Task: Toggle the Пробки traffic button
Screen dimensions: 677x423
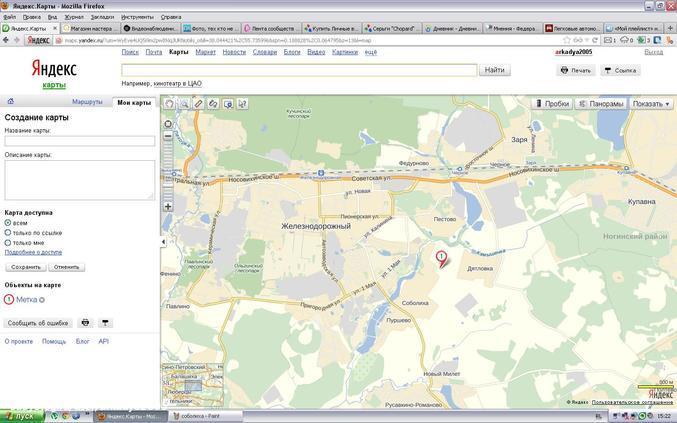Action: (x=552, y=103)
